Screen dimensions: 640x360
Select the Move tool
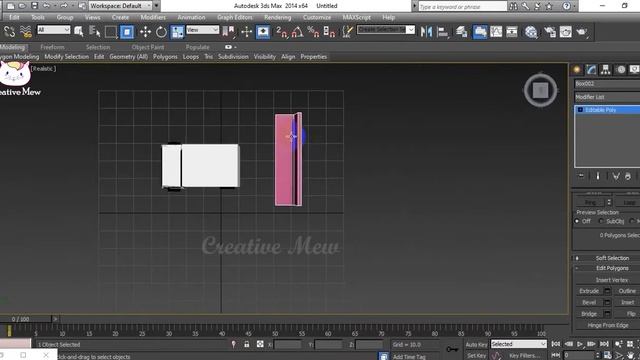pos(145,31)
